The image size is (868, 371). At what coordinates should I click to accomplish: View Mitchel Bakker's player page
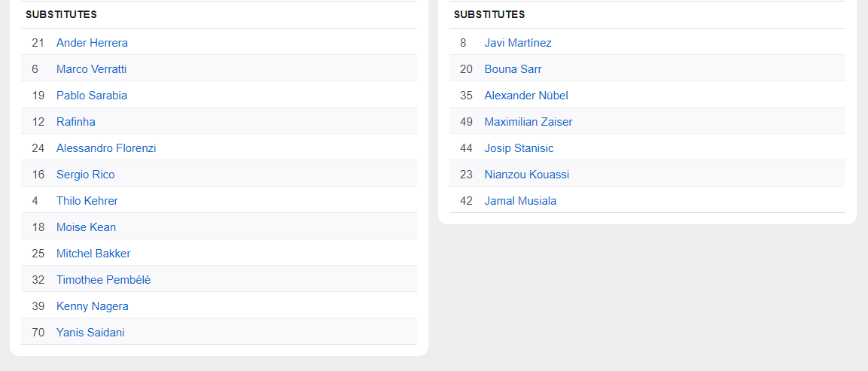(93, 254)
